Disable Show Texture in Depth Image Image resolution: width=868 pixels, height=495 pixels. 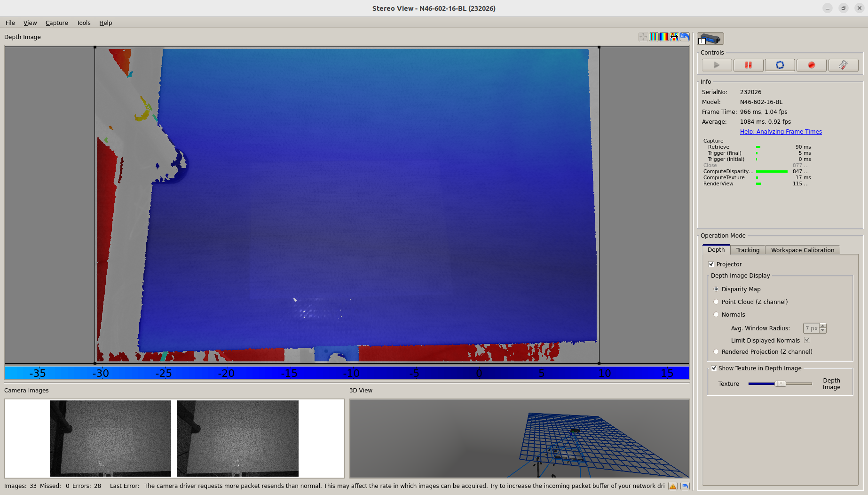pos(714,368)
